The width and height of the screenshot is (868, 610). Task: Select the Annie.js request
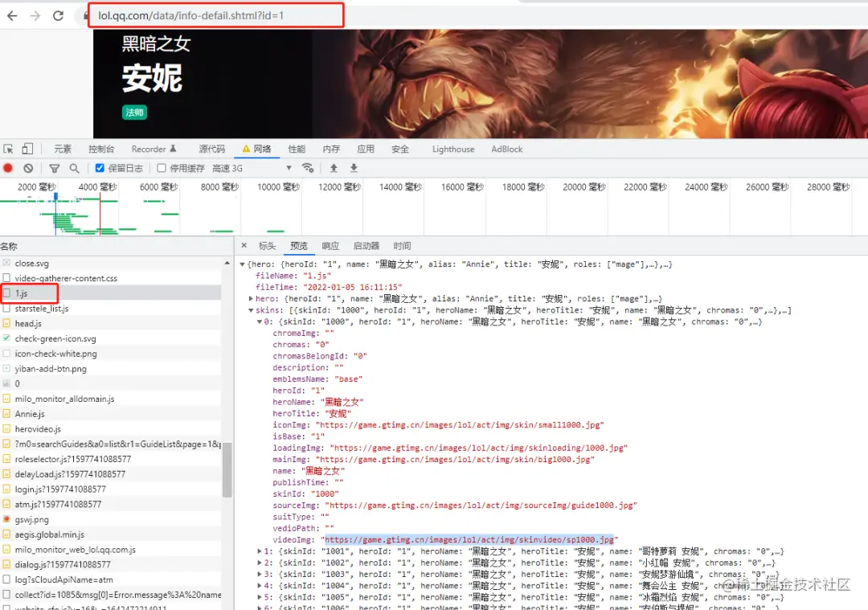pyautogui.click(x=111, y=413)
